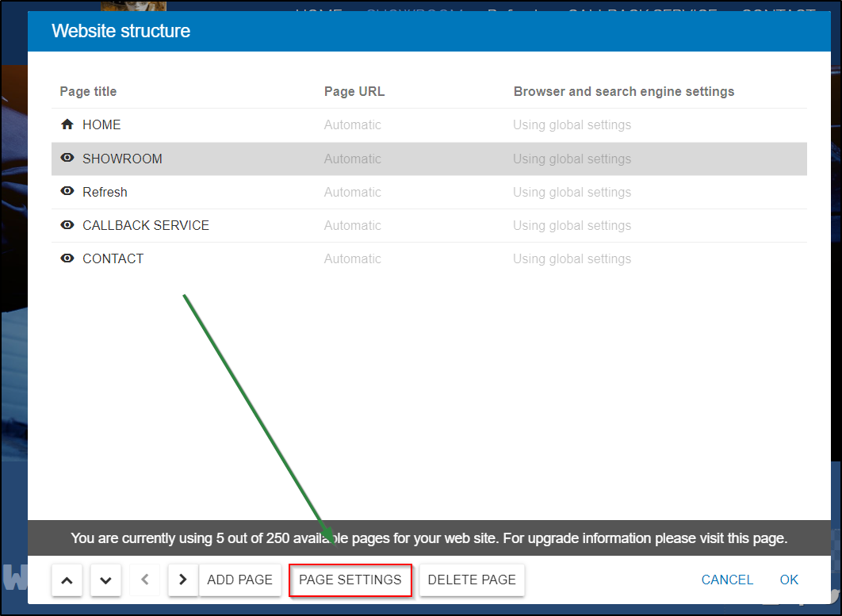Click Automatic URL field for Refresh page
842x616 pixels.
coord(353,192)
